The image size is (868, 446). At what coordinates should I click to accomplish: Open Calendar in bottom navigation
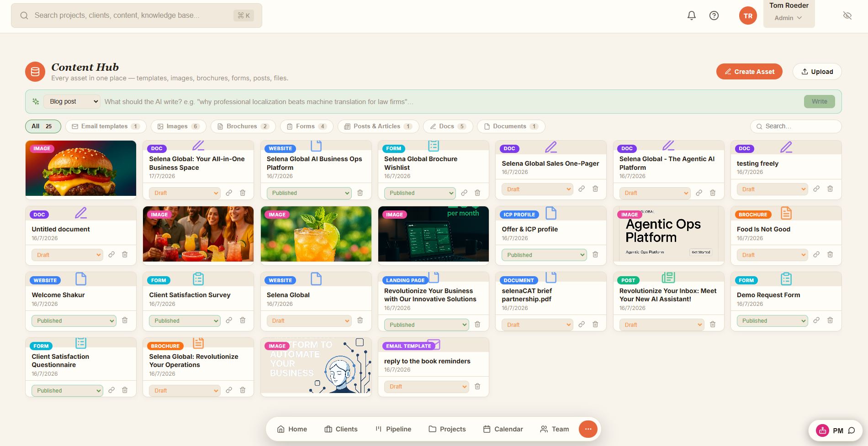click(503, 429)
